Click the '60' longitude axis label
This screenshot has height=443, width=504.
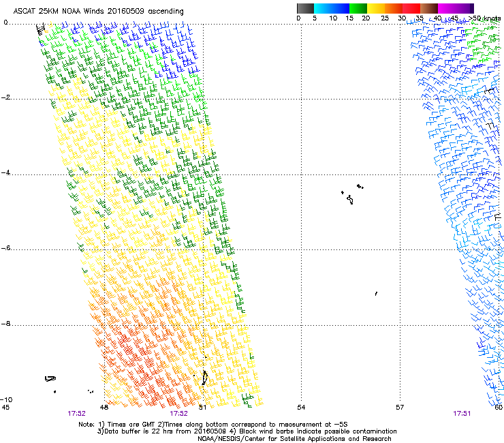coord(499,408)
